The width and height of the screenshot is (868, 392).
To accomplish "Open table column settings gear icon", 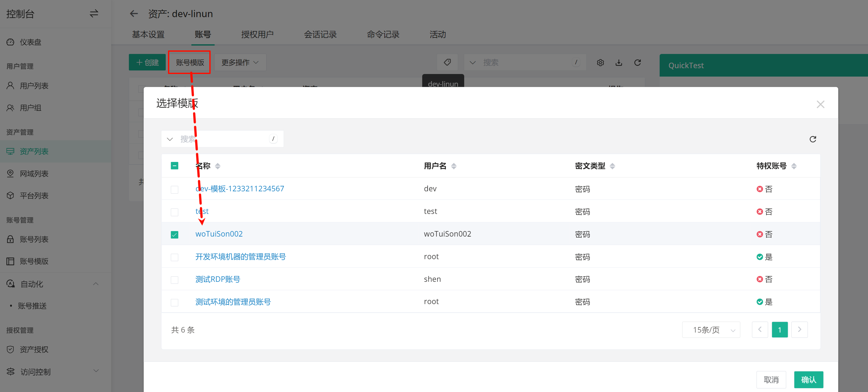I will 600,63.
